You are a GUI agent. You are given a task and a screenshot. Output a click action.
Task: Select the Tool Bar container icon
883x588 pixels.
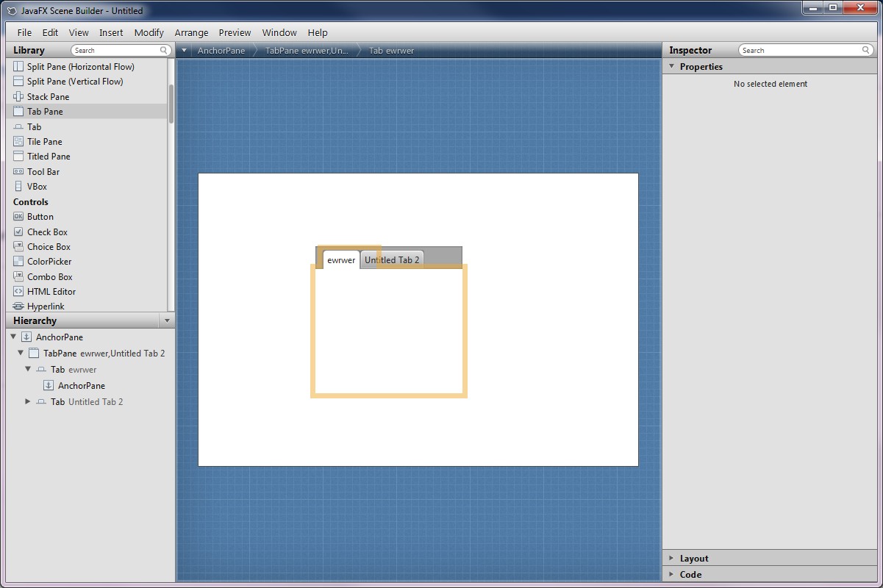(18, 171)
